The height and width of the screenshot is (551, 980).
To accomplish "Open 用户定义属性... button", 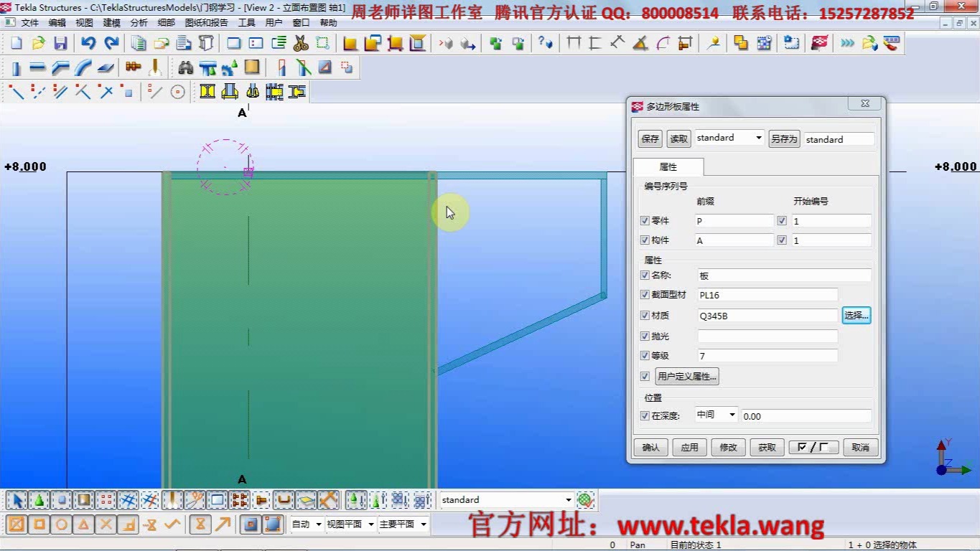I will coord(687,377).
